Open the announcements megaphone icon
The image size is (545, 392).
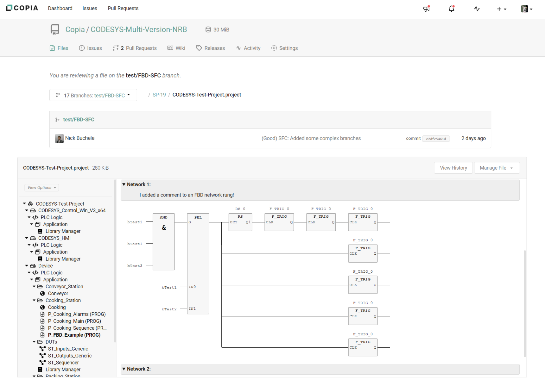[426, 9]
